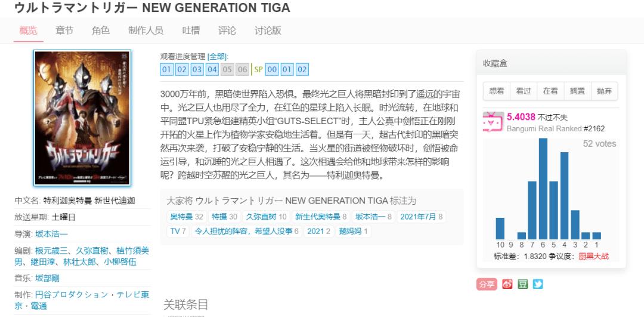Mark collection status as 想看

[x=497, y=91]
